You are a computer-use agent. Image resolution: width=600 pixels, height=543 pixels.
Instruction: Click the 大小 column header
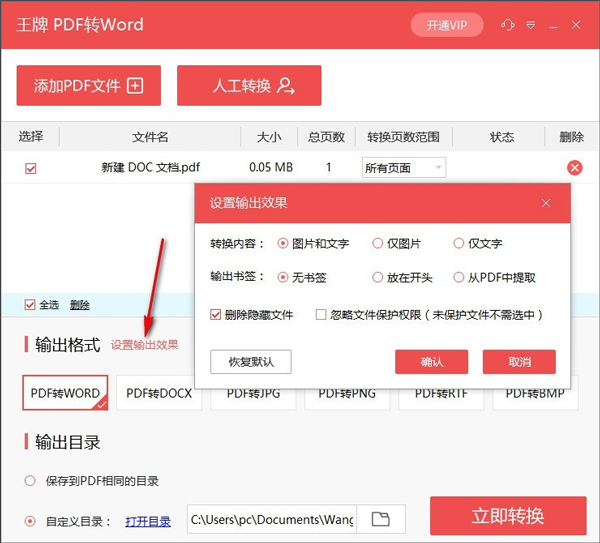pyautogui.click(x=269, y=137)
